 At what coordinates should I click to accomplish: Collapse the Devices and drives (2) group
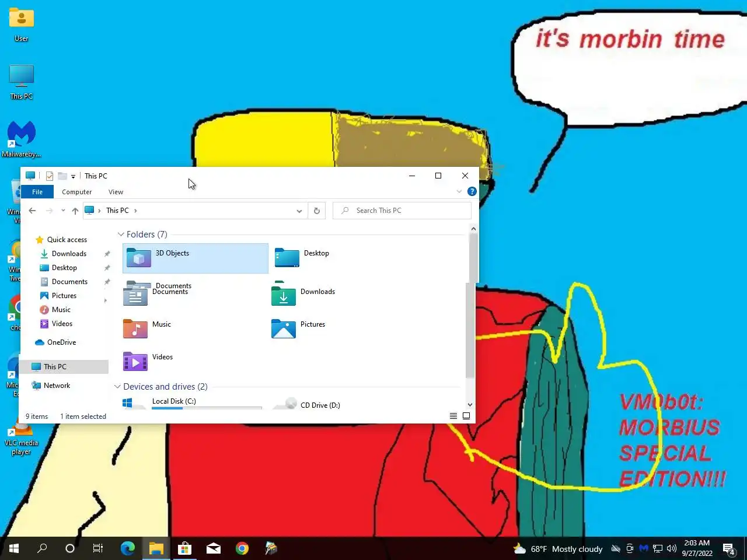click(117, 387)
